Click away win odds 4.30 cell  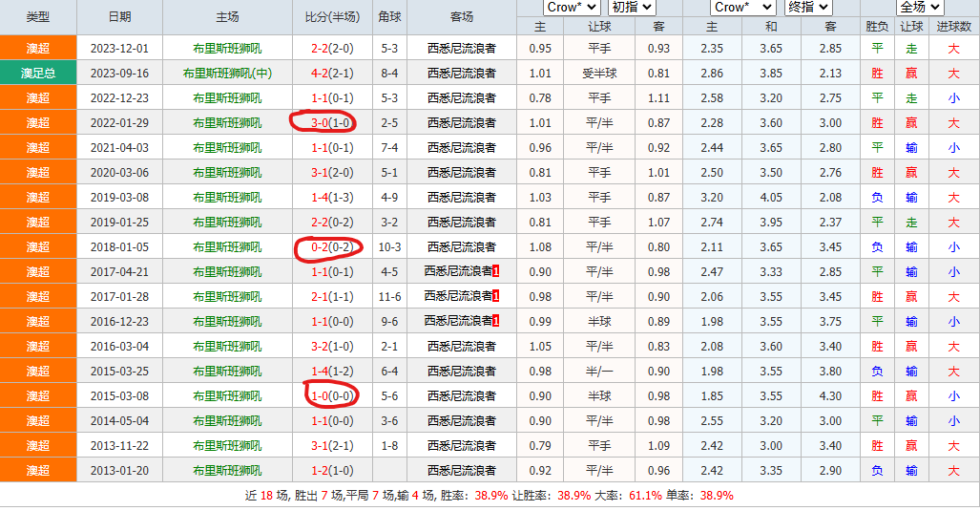click(830, 396)
